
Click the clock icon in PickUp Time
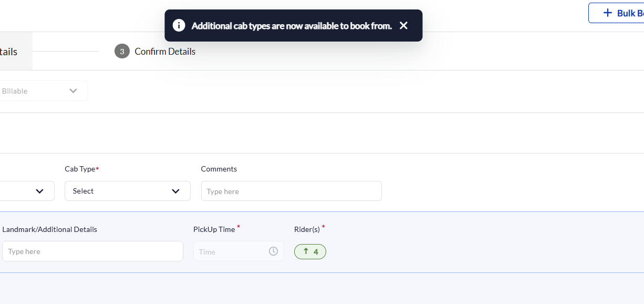(x=273, y=251)
